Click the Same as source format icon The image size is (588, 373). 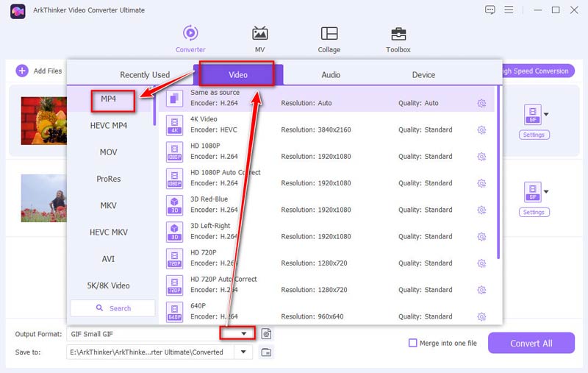174,99
